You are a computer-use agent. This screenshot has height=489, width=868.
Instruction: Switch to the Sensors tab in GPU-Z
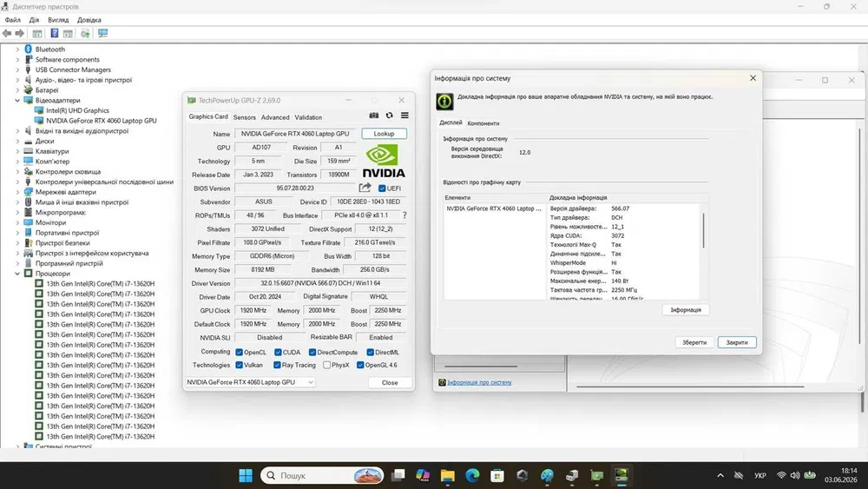coord(244,117)
